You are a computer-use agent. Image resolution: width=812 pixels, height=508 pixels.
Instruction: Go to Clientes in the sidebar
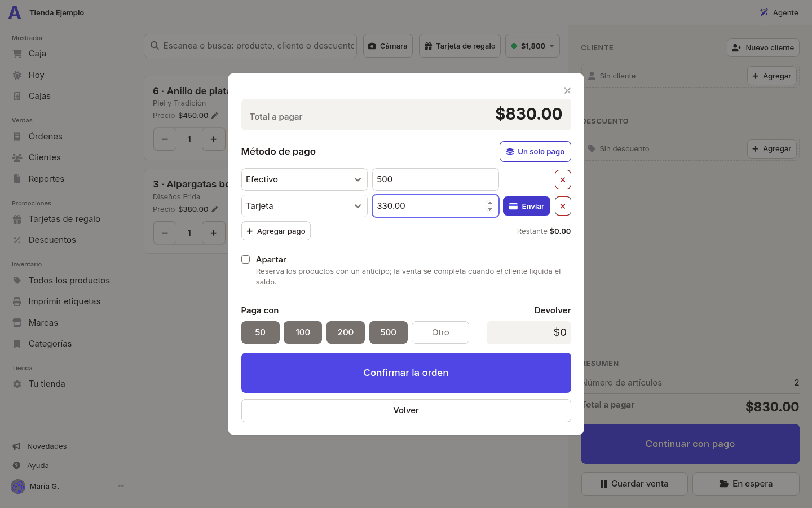(x=68, y=157)
